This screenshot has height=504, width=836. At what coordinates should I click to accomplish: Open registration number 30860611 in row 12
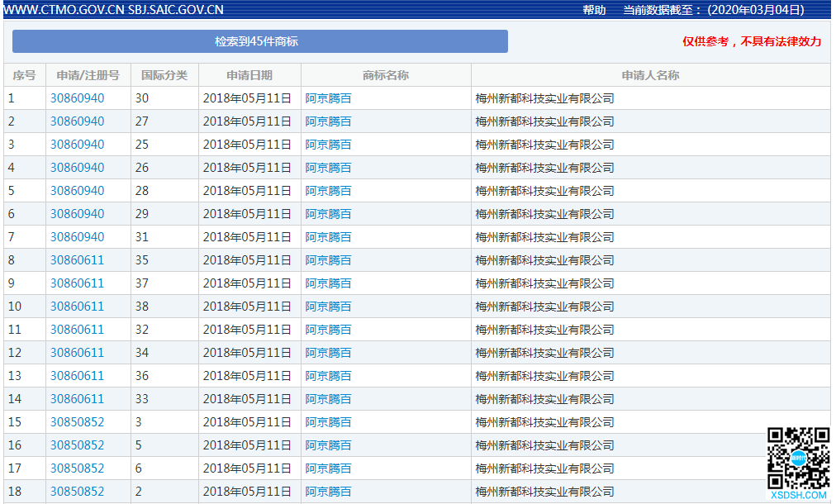tap(78, 353)
